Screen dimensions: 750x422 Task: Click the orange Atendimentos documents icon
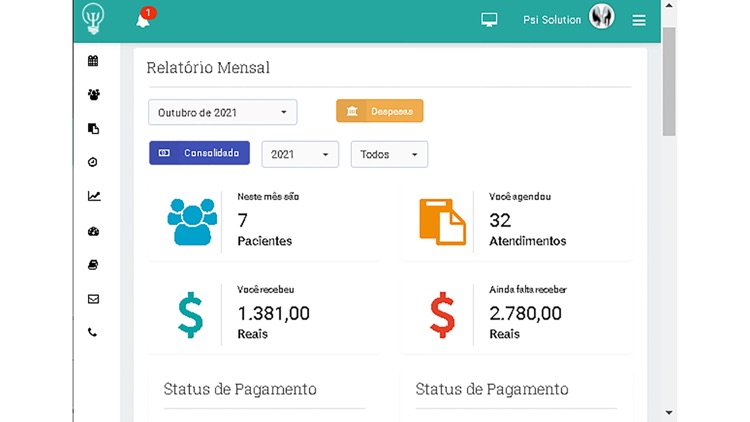(x=442, y=222)
